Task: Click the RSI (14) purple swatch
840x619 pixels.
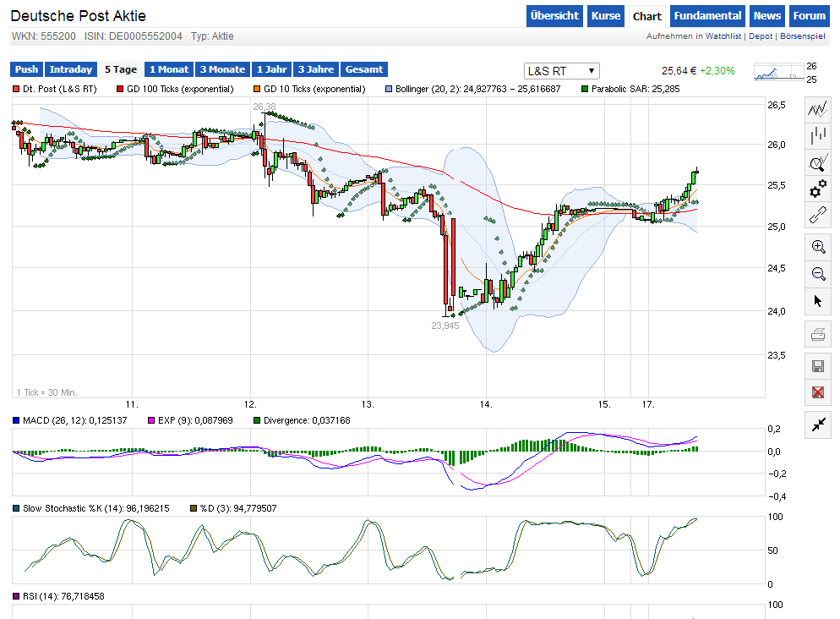Action: (x=16, y=596)
